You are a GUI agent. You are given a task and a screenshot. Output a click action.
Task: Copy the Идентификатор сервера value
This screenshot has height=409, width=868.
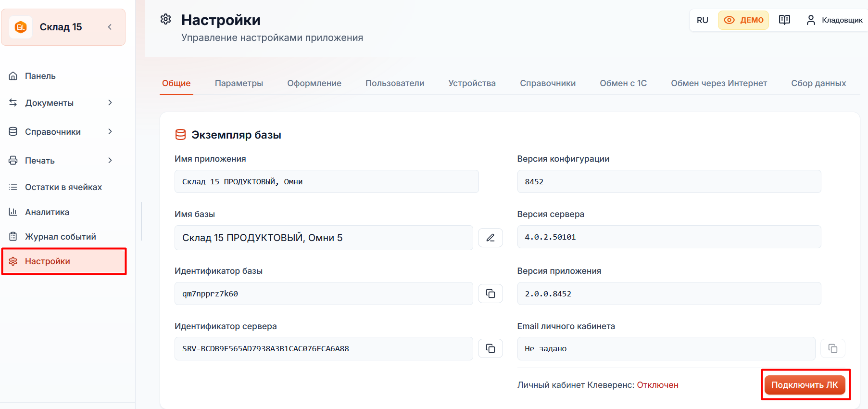coord(491,348)
